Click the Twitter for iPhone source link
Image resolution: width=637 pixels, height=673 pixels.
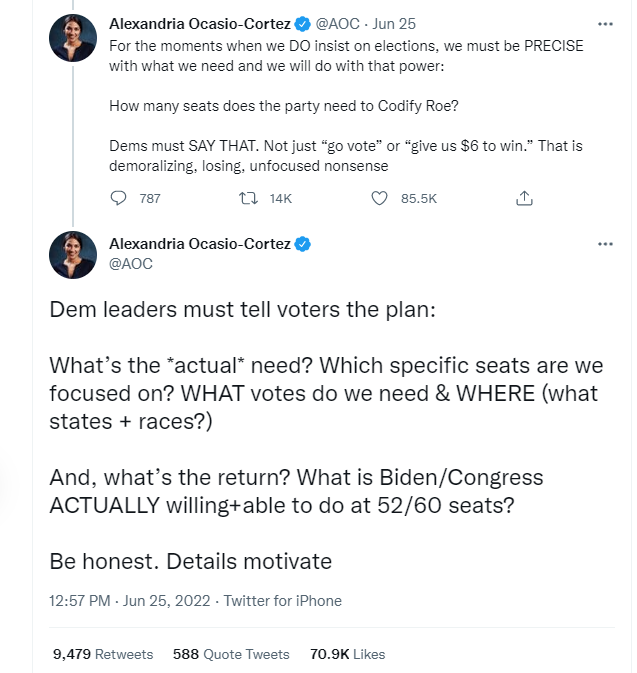tap(282, 601)
